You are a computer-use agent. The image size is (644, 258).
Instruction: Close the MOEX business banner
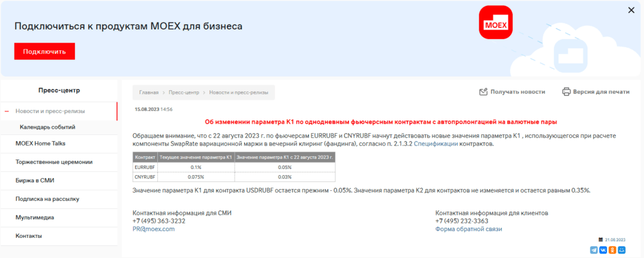pos(631,10)
